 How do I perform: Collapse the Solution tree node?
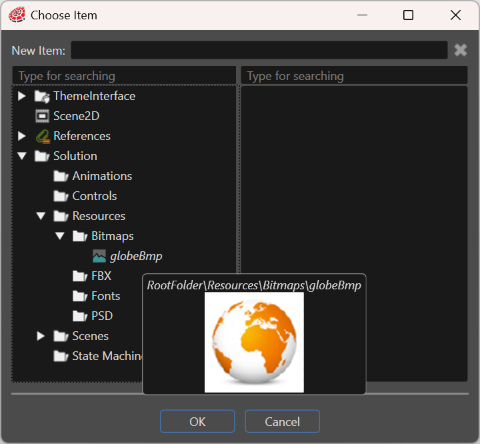(x=22, y=156)
